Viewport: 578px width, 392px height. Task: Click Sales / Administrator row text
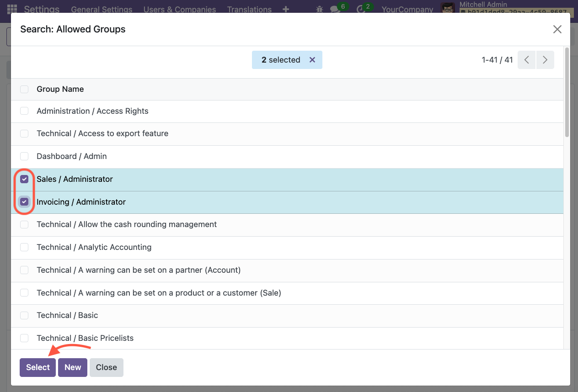pyautogui.click(x=75, y=179)
